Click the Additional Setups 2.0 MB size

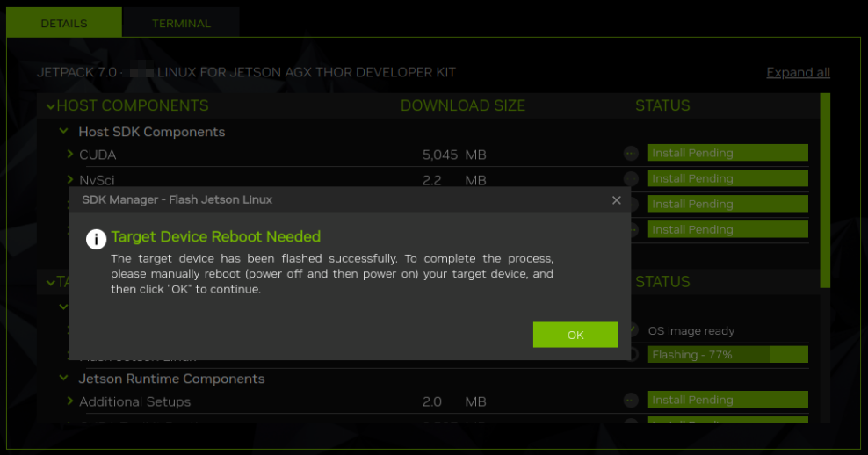pyautogui.click(x=454, y=402)
